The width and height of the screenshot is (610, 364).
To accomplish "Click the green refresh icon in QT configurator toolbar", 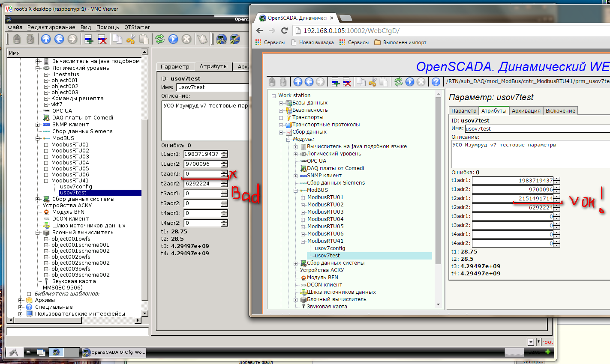I will (160, 39).
